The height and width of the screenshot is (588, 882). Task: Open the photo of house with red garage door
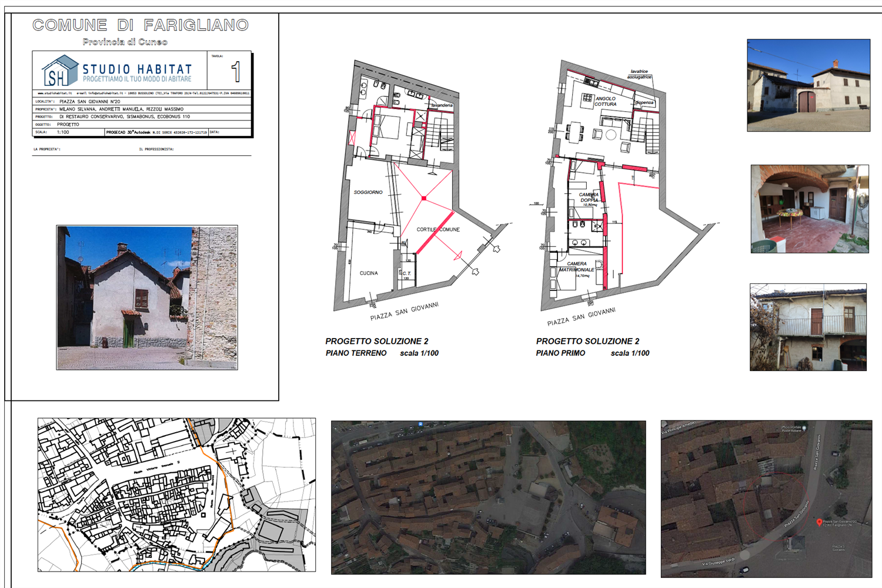[808, 85]
